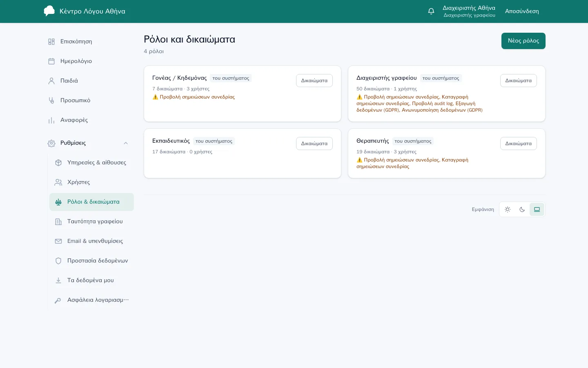Image resolution: width=588 pixels, height=368 pixels.
Task: Click the Επισκόπηση dashboard icon
Action: 51,42
